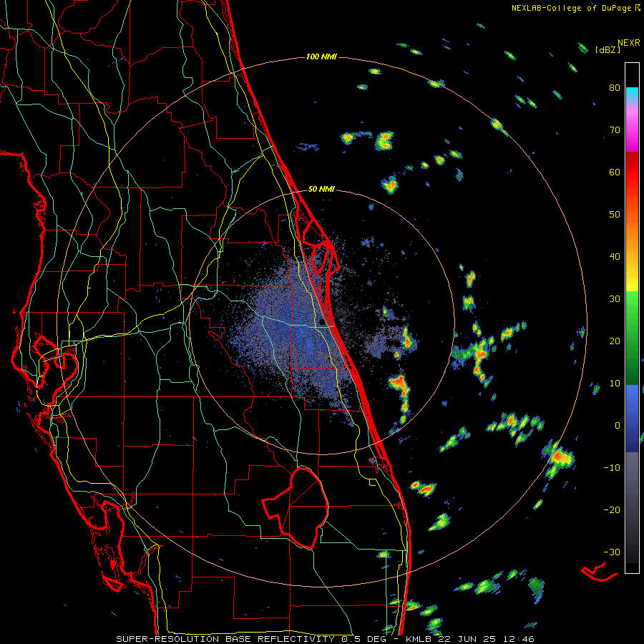Click the 10 value on the dBZ scale
644x644 pixels.
pos(615,384)
